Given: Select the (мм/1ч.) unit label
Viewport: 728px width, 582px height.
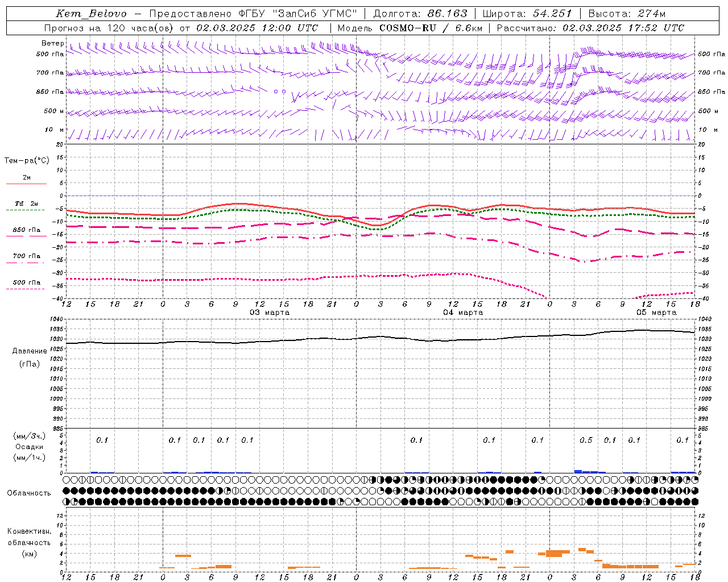Looking at the screenshot, I should click(x=29, y=458).
